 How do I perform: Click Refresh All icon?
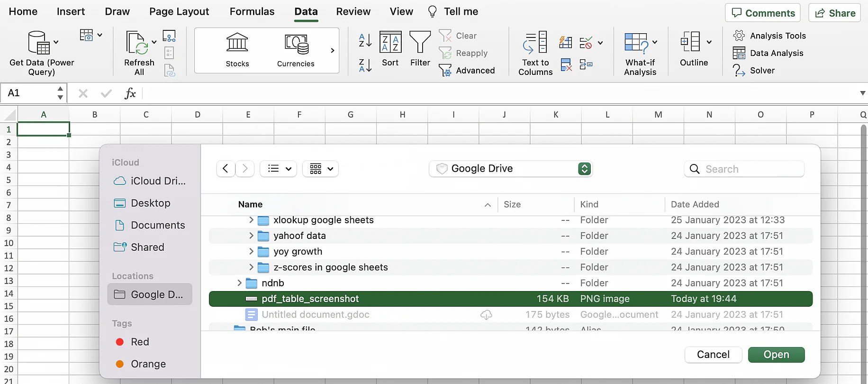pyautogui.click(x=137, y=43)
